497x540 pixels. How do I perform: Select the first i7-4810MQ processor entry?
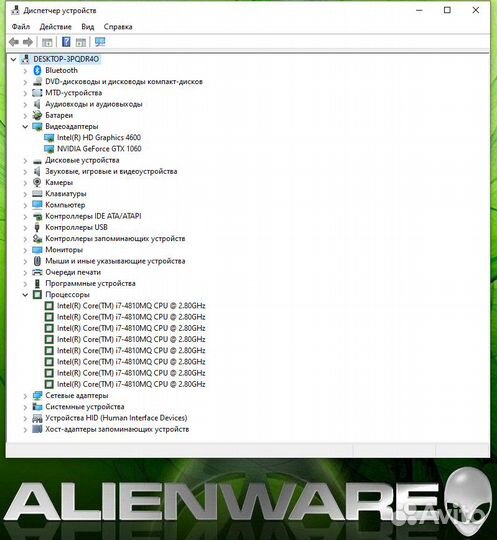[x=131, y=306]
